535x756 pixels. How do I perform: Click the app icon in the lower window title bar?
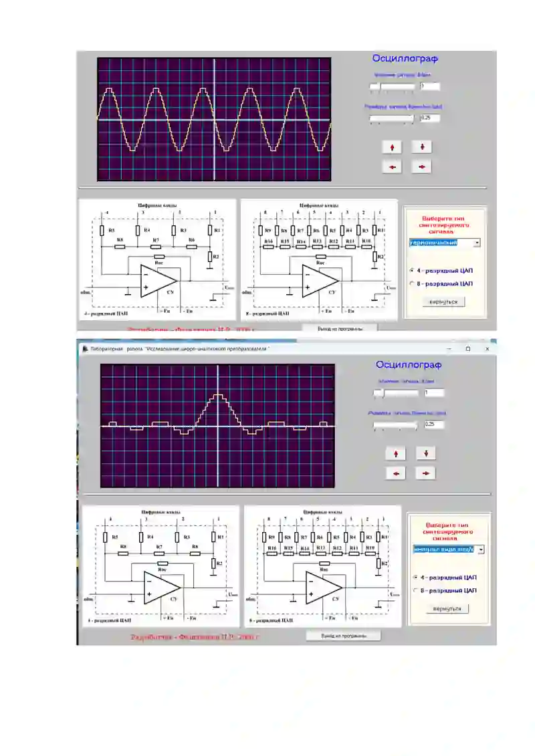coord(86,349)
